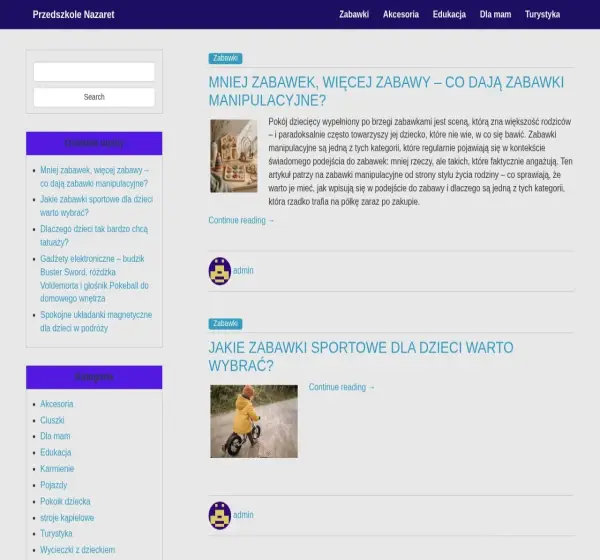Screen dimensions: 600x560
Task: Open the admin author link of the second article
Action: pyautogui.click(x=243, y=515)
